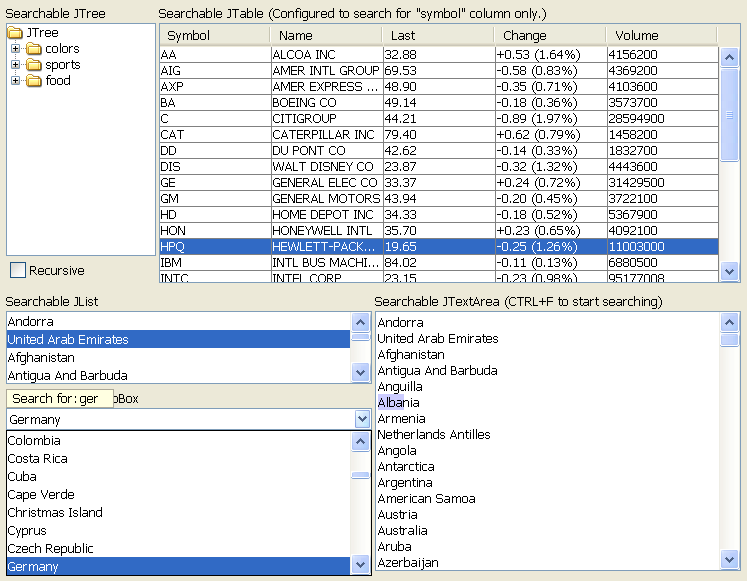Choose highlighted Germany in combo popup
Viewport: 747px width, 581px height.
[179, 566]
